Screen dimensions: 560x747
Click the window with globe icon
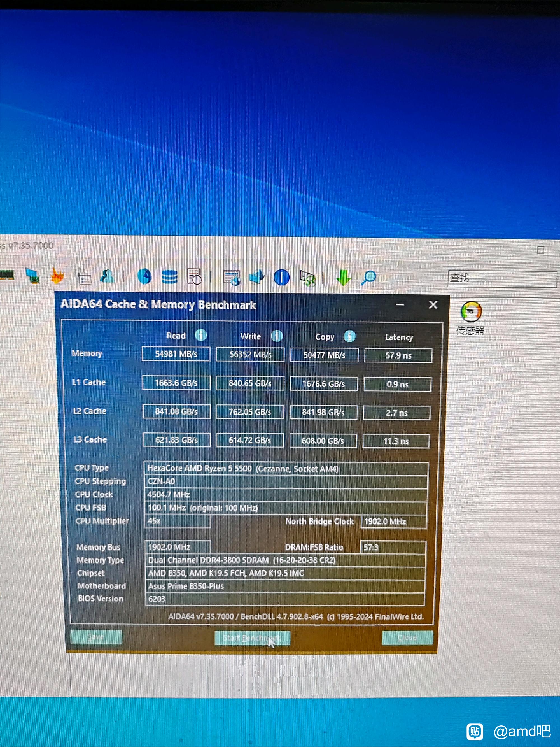[x=232, y=277]
